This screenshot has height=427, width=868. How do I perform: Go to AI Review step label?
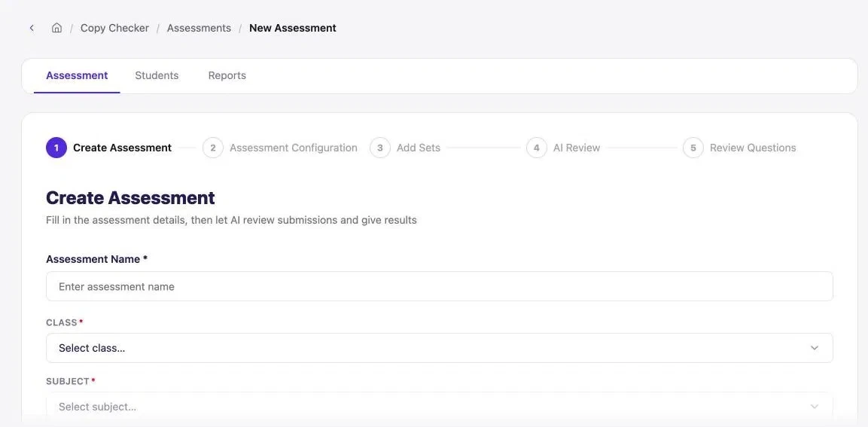577,148
